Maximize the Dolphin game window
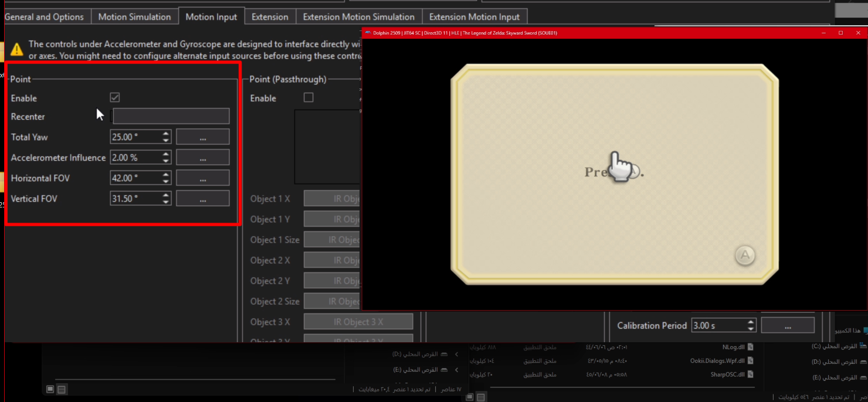868x402 pixels. point(840,33)
